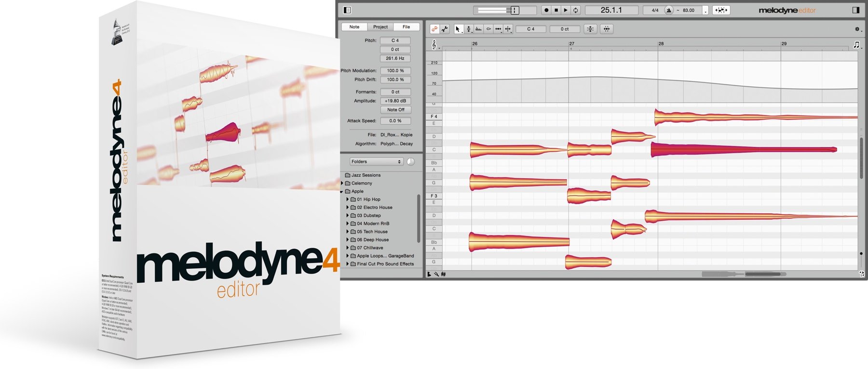
Task: Open the Quantize Time macro
Action: [x=607, y=29]
